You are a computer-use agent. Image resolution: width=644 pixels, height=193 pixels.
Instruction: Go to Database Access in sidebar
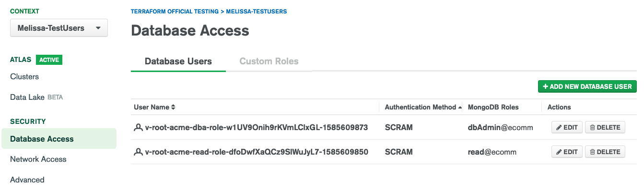(x=42, y=139)
